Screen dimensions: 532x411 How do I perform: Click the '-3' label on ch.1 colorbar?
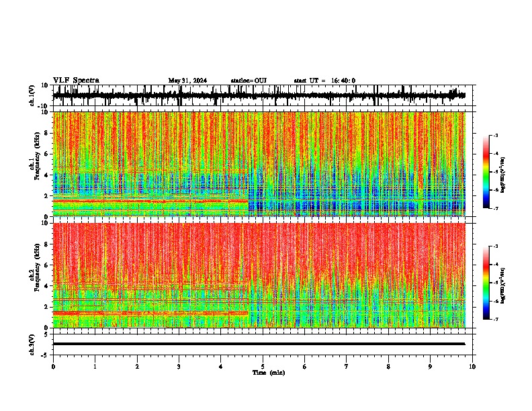coord(496,136)
